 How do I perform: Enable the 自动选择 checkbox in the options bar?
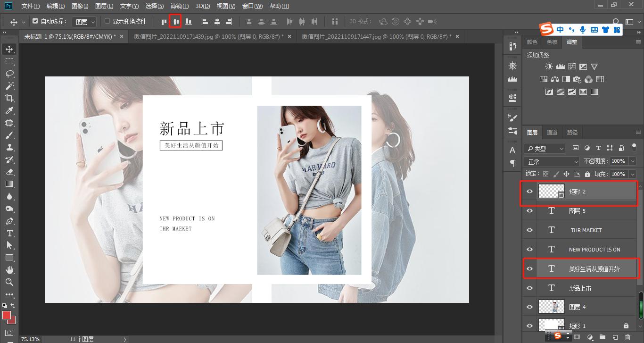tap(35, 21)
